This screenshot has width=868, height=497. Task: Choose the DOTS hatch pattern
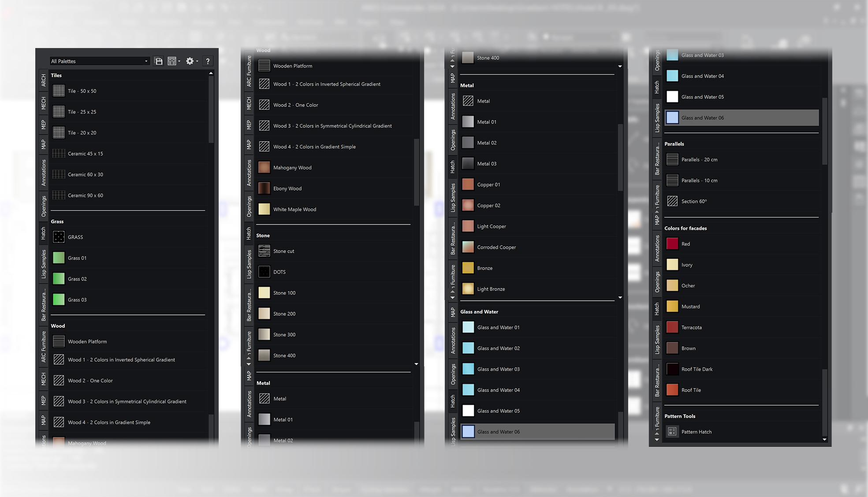(334, 272)
